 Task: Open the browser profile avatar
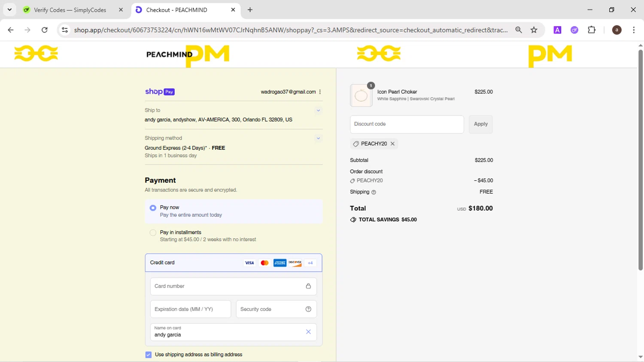(617, 30)
